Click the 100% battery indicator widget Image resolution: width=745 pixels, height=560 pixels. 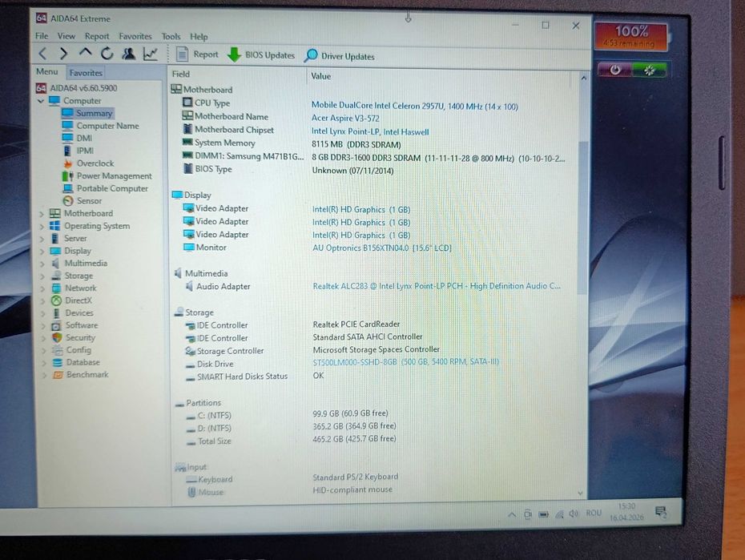point(631,36)
